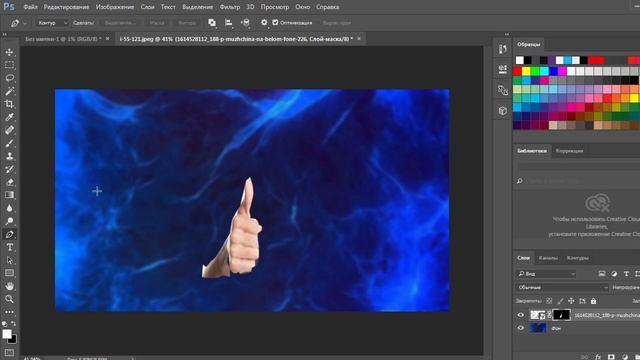Select the Magic Wand tool
Screen dimensions: 640x360
coord(9,91)
